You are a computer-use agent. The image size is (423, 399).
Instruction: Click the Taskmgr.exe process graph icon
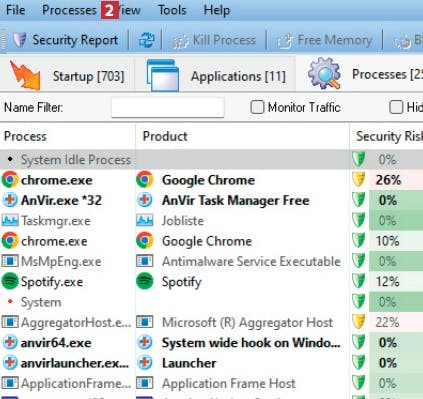tap(10, 220)
